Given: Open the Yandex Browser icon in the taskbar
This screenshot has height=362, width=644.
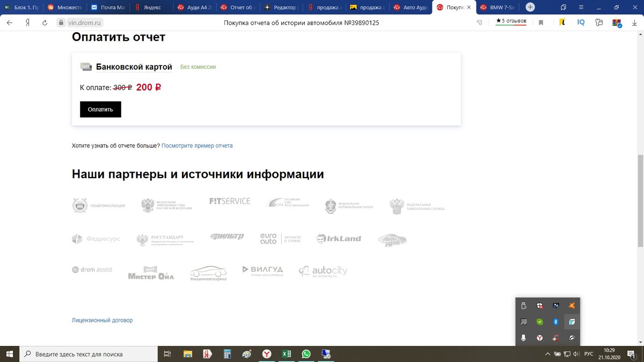Looking at the screenshot, I should (x=267, y=354).
